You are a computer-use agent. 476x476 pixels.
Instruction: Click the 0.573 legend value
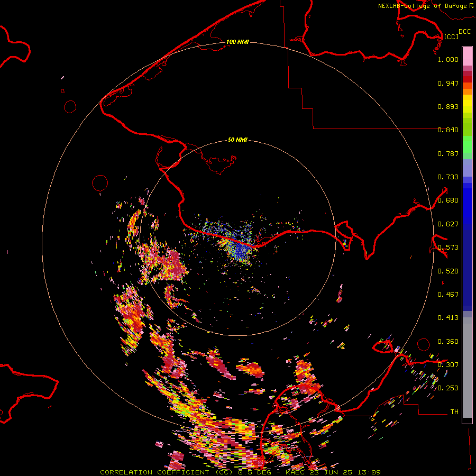click(448, 248)
